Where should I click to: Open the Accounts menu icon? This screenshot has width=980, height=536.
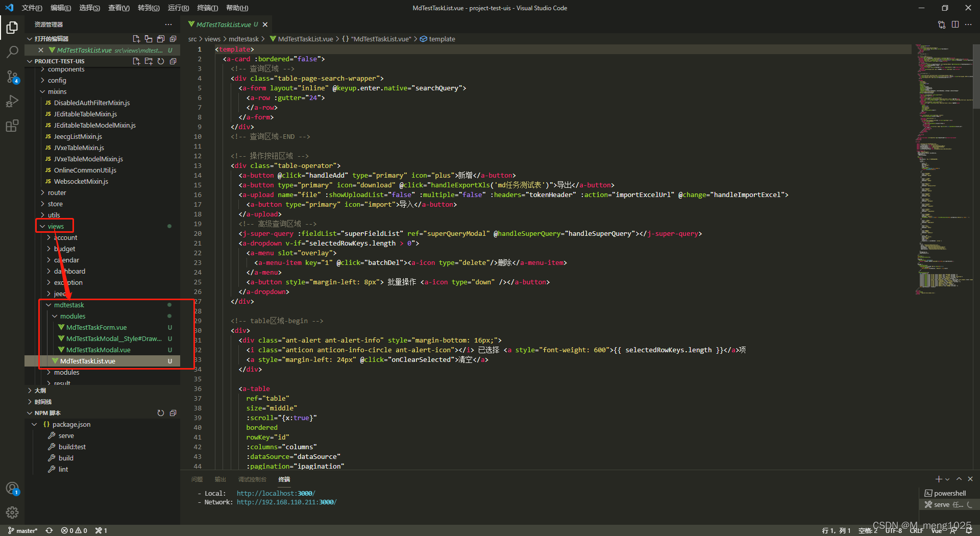click(x=12, y=489)
